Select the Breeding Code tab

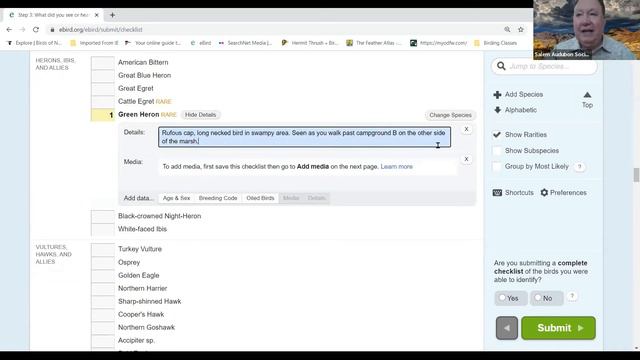[218, 198]
